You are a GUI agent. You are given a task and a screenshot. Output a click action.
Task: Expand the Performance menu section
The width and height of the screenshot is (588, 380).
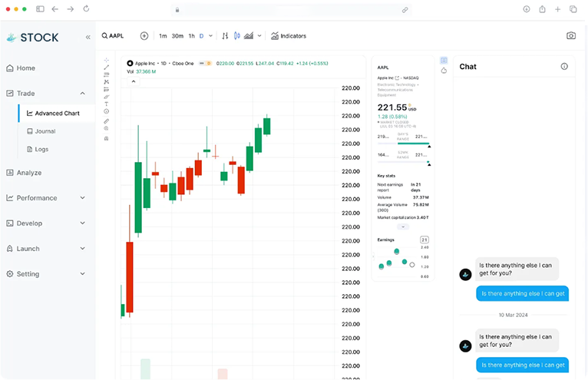[x=82, y=198]
